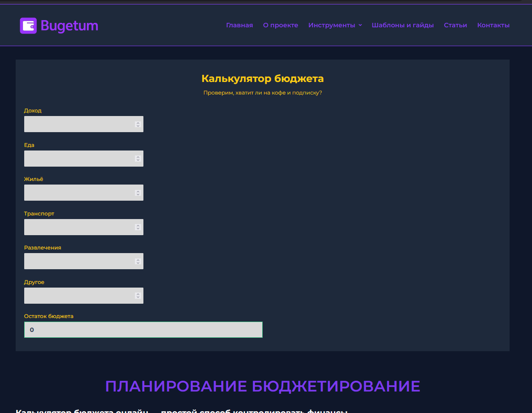Viewport: 532px width, 413px height.
Task: Increment the Жильё field using its spinner
Action: [x=138, y=190]
